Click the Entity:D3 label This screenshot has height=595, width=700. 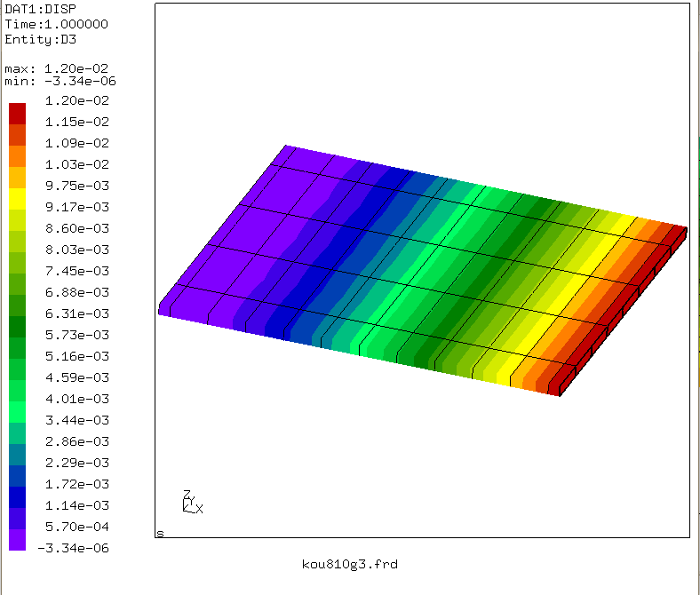[x=40, y=39]
